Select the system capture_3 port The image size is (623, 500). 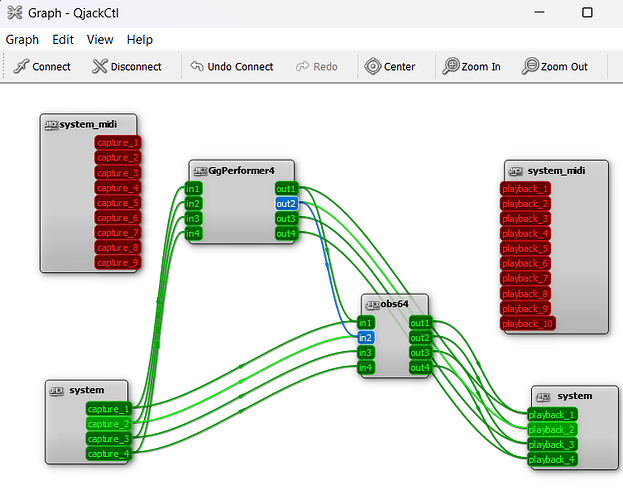point(109,439)
